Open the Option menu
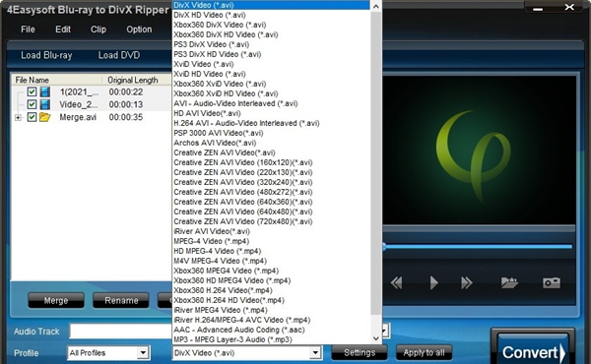Image resolution: width=591 pixels, height=364 pixels. (x=139, y=30)
